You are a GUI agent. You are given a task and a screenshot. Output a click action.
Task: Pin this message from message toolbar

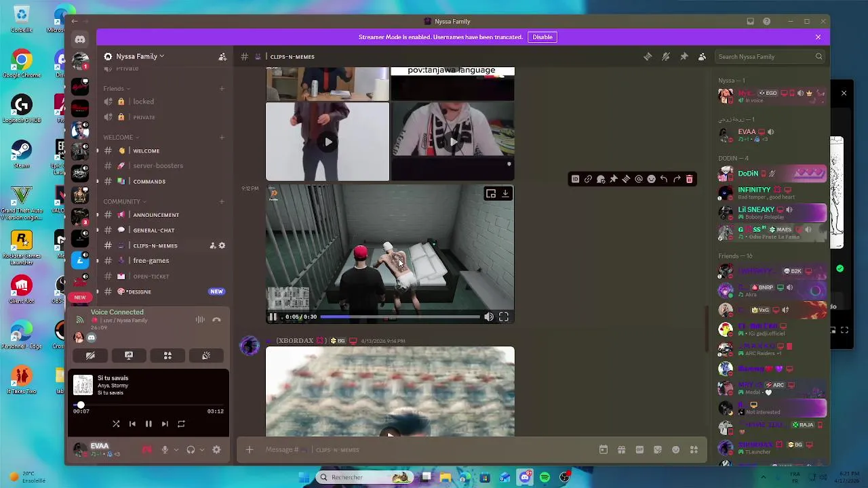[x=613, y=179]
